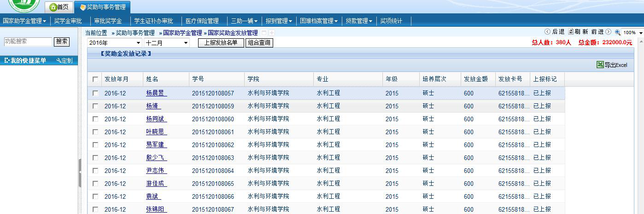Click the refresh icon beside 刷新
Viewport: 644px width, 214px height.
[x=571, y=32]
